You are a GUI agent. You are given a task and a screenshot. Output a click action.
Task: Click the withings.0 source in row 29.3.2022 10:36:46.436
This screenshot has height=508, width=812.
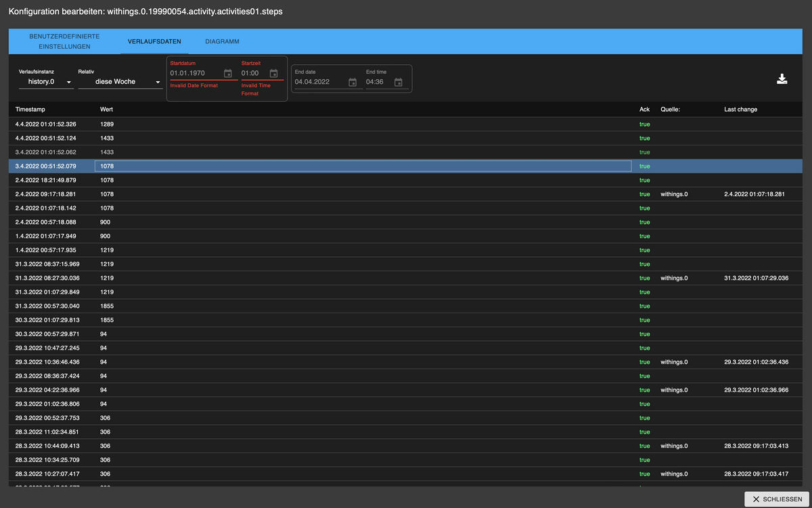tap(674, 362)
